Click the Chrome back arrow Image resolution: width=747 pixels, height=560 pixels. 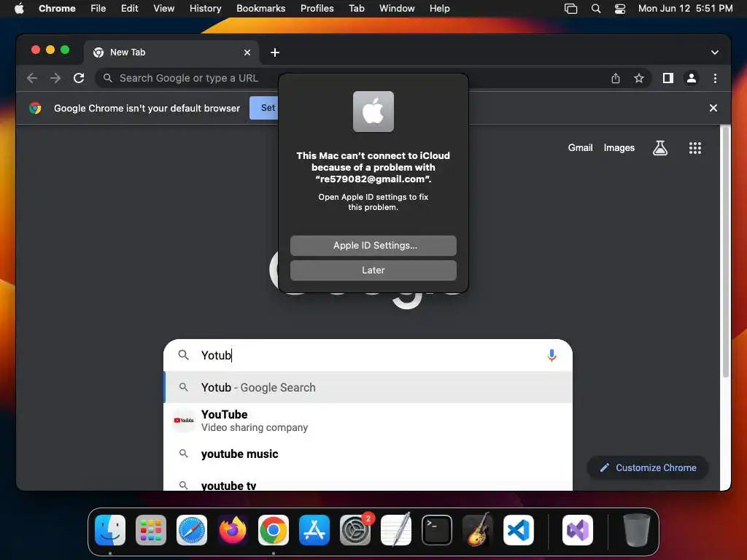[32, 78]
